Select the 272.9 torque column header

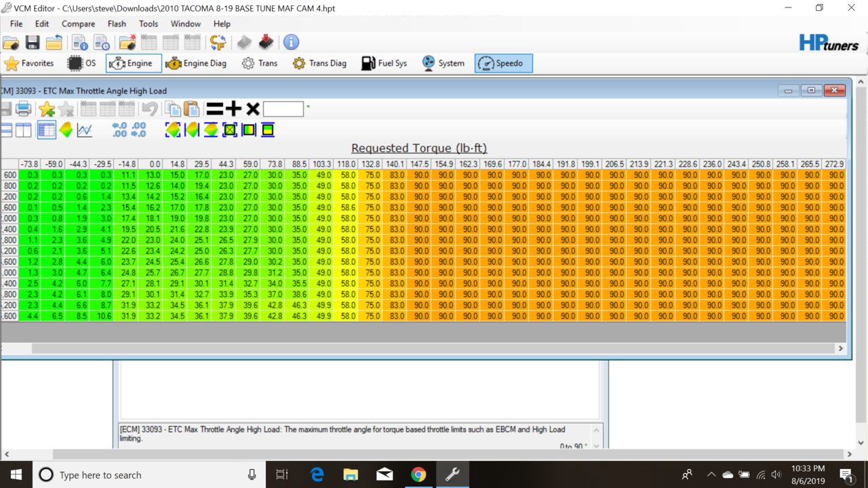click(x=834, y=164)
